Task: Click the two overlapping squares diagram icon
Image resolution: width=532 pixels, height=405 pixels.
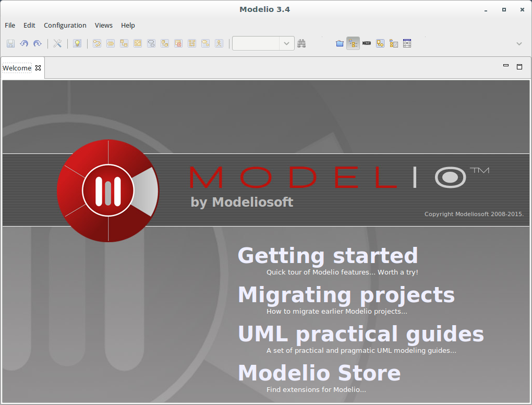Action: click(165, 43)
